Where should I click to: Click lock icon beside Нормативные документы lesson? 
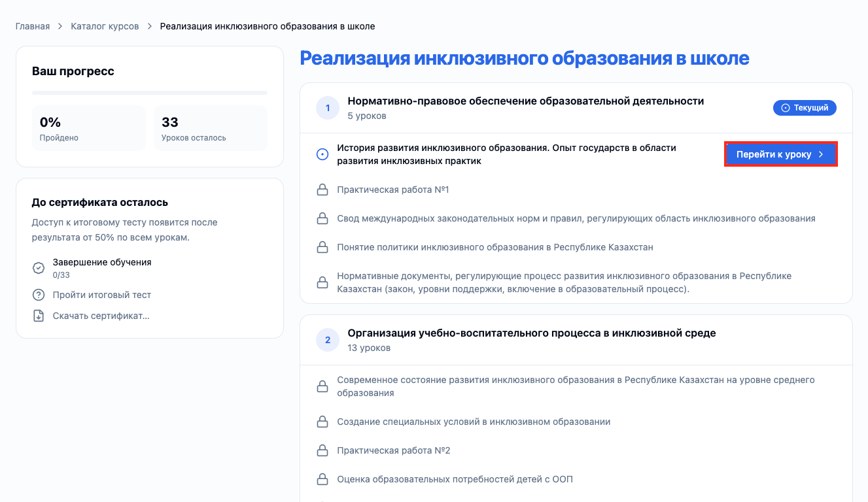coord(322,282)
